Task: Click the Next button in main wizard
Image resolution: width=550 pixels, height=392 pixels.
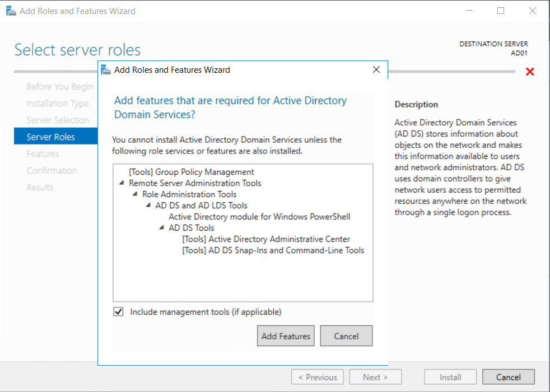Action: point(375,377)
